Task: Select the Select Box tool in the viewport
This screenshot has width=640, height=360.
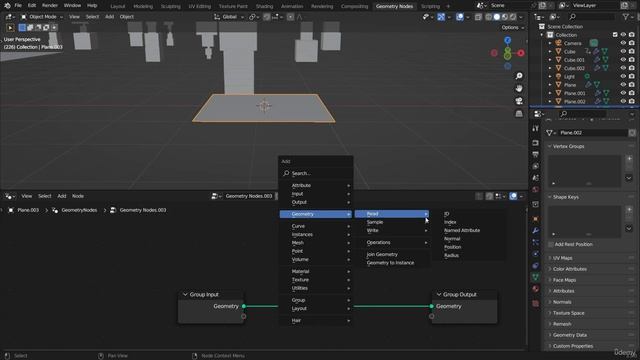Action: tap(10, 28)
